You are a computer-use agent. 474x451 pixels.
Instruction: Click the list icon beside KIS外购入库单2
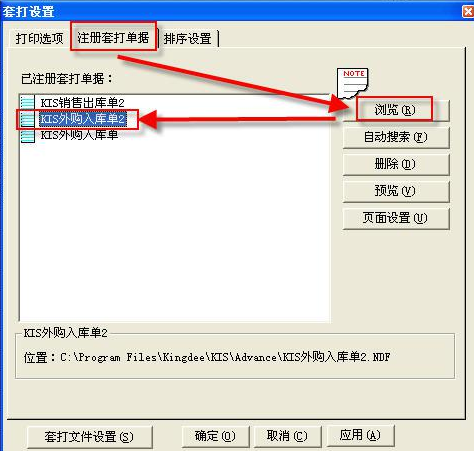tap(27, 119)
